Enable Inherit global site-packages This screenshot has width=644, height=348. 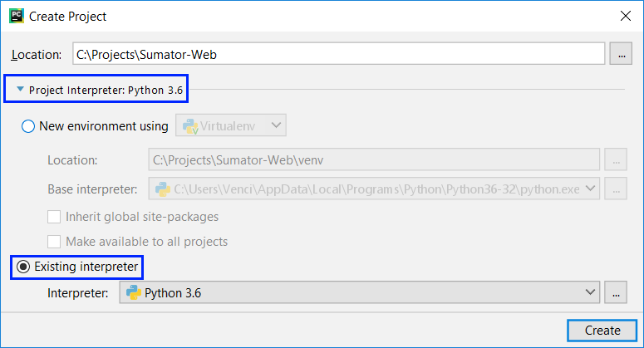(x=54, y=217)
